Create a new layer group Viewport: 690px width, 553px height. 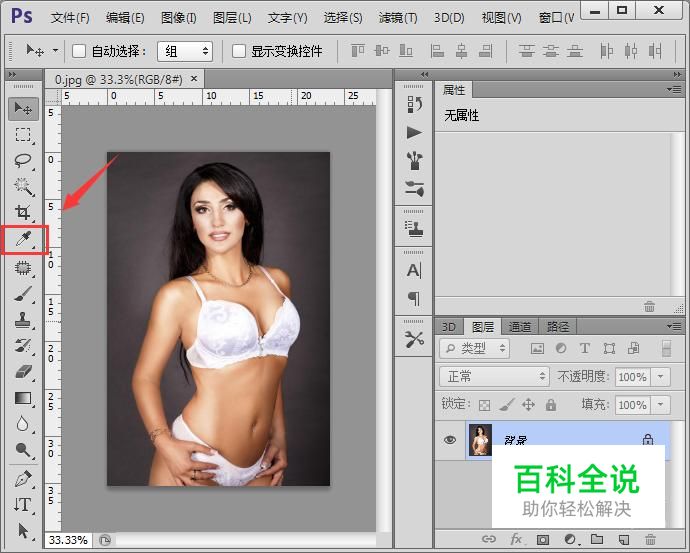tap(597, 539)
